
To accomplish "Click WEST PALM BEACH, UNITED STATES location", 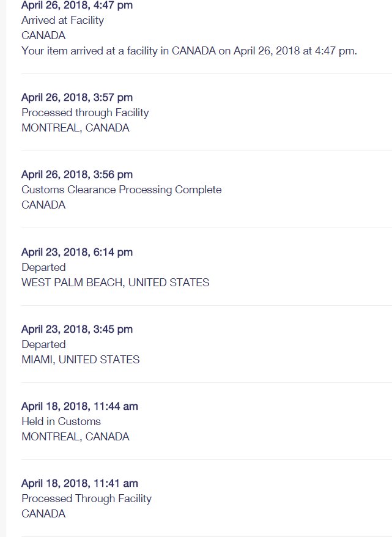I will 116,283.
